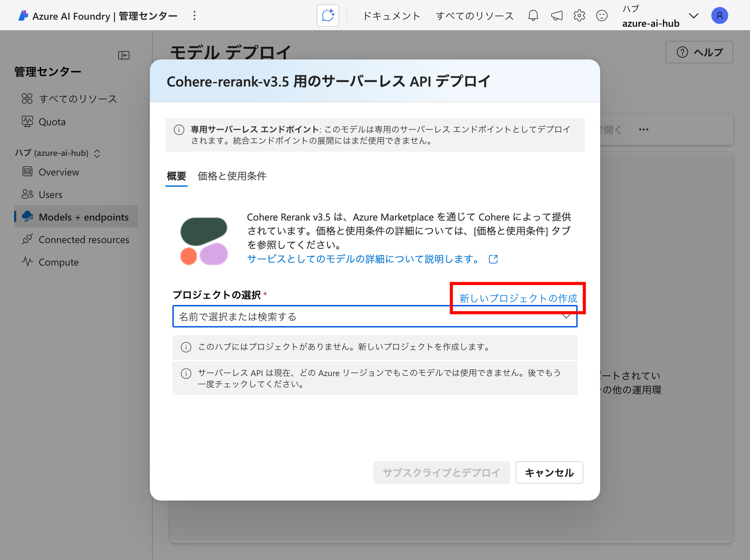
Task: Click the announcements megaphone icon
Action: point(557,15)
